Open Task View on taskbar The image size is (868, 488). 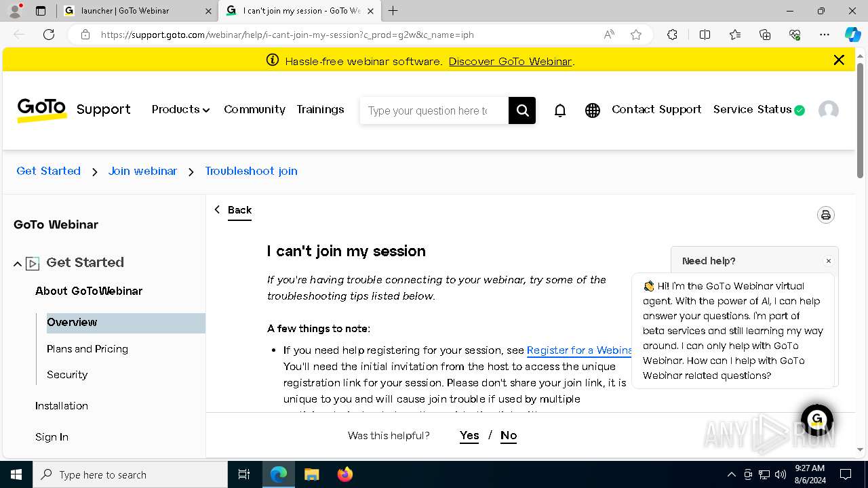[x=244, y=474]
